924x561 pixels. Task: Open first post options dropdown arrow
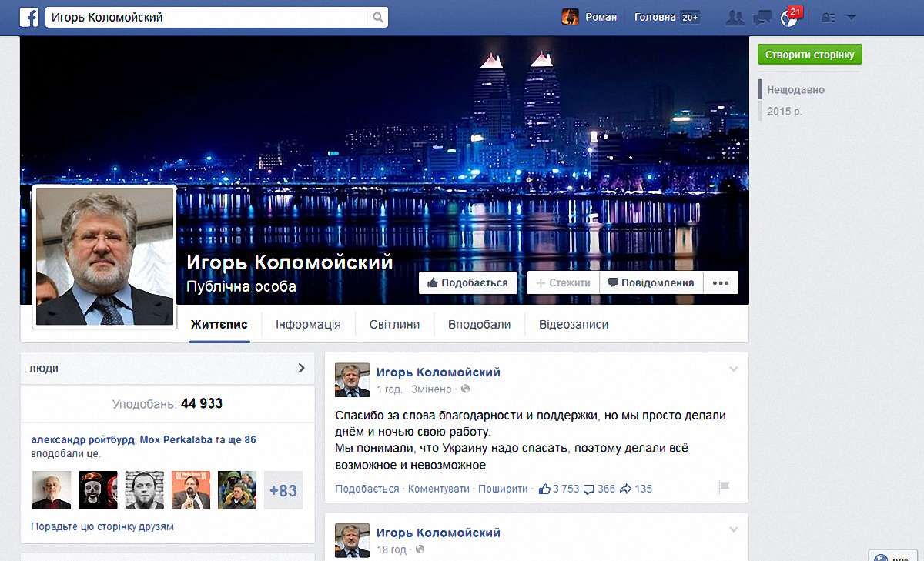[x=733, y=370]
